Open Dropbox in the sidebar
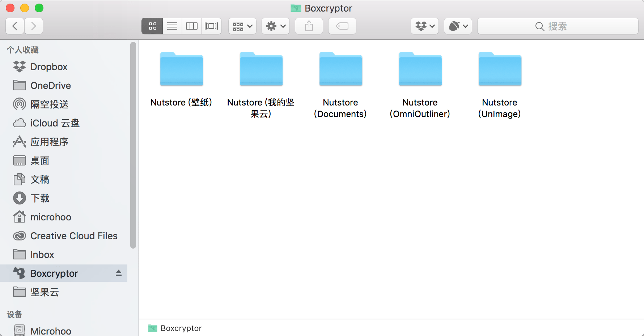 pyautogui.click(x=64, y=67)
